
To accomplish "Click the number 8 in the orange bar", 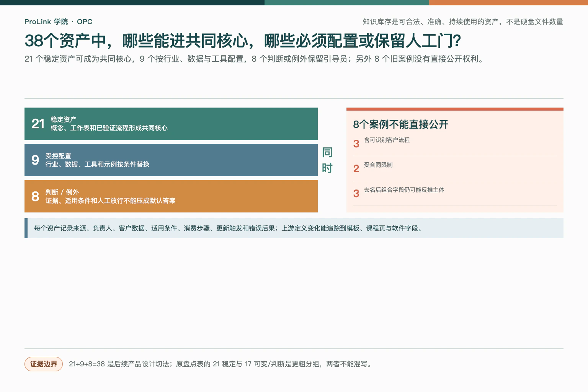I will [x=35, y=196].
